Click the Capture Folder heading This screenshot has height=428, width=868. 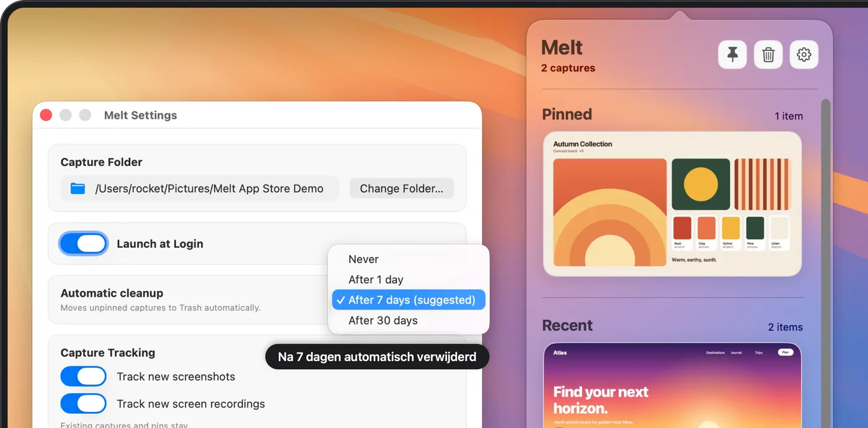(102, 162)
